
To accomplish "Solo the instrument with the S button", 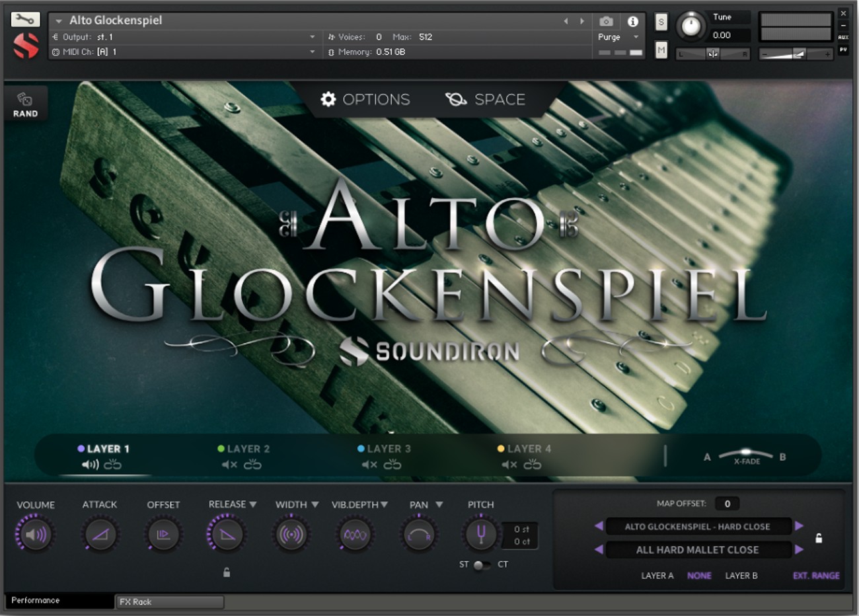I will point(661,22).
